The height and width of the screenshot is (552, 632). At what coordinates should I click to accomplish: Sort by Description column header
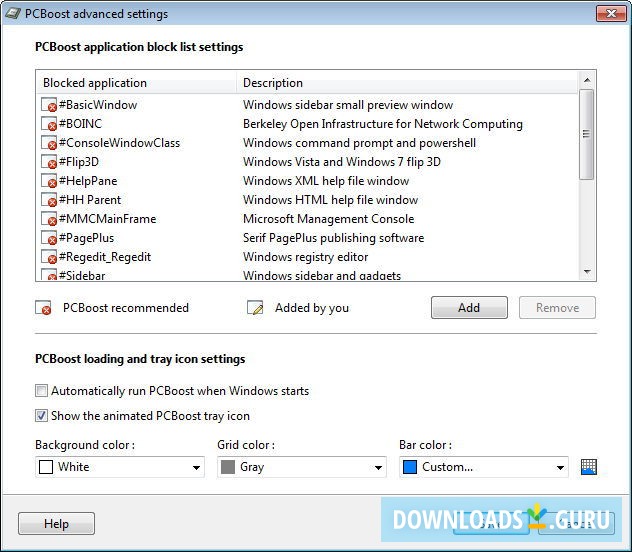pyautogui.click(x=407, y=83)
